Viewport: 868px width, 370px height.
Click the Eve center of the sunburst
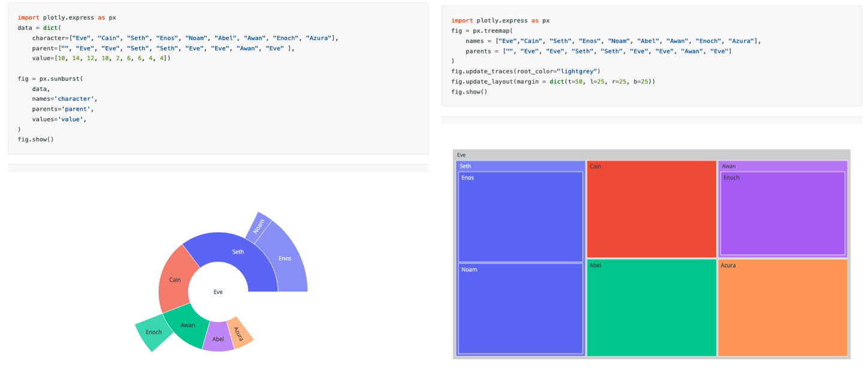tap(218, 292)
